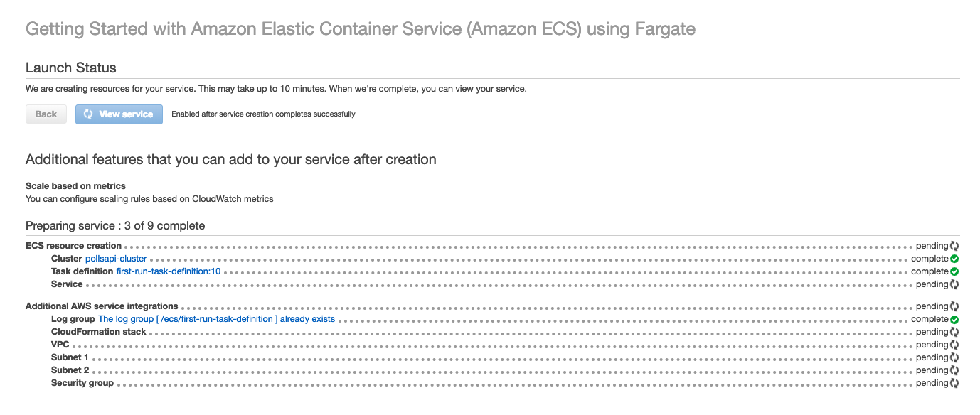This screenshot has height=415, width=980.
Task: Click the Cluster row green complete checkmark
Action: 954,259
